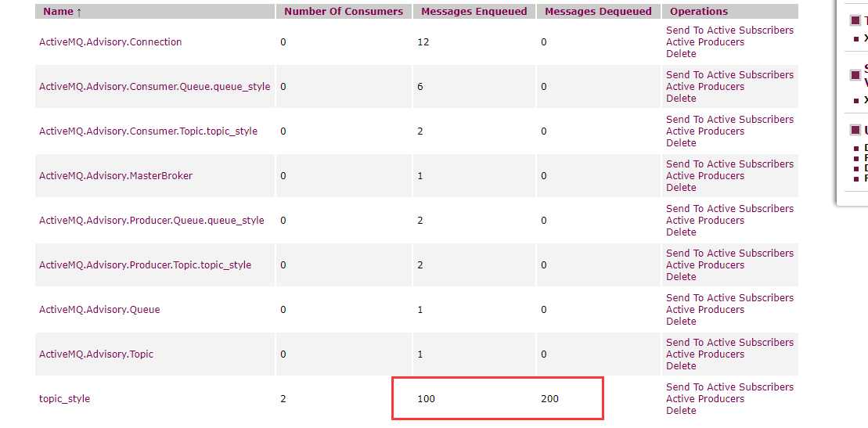This screenshot has height=428, width=868.
Task: Delete the ActiveMQ.Advisory.Topic topic
Action: click(681, 365)
